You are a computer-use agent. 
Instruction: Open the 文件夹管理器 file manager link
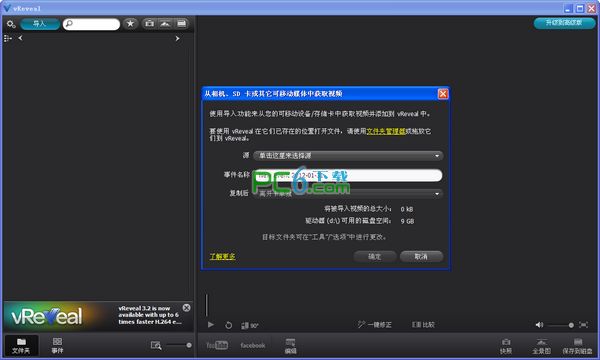point(386,131)
